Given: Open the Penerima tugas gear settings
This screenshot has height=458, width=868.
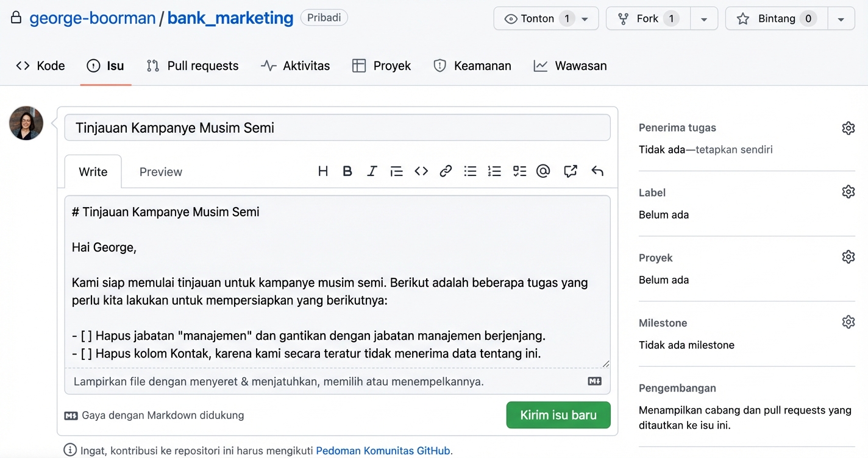Looking at the screenshot, I should coord(848,128).
